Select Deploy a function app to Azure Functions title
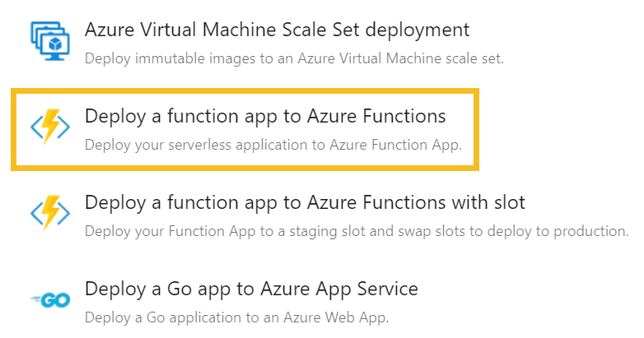644x338 pixels. [265, 117]
